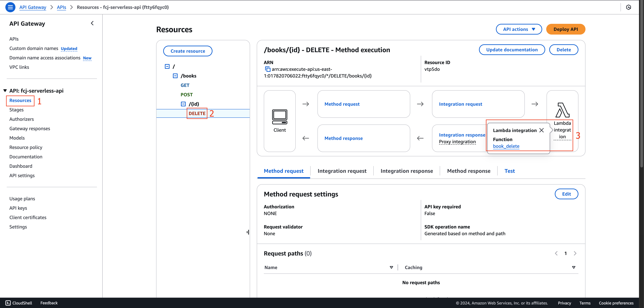Open the book_delete function link
The image size is (644, 308).
click(x=506, y=146)
